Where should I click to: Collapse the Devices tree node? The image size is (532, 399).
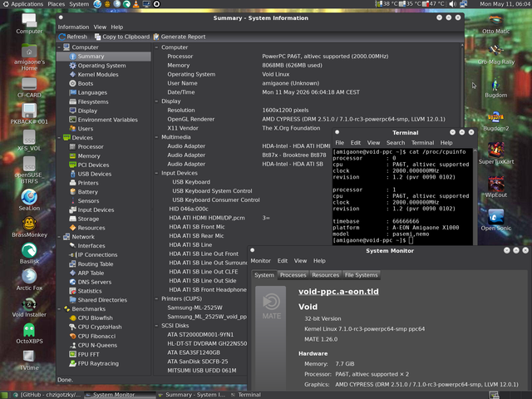59,138
